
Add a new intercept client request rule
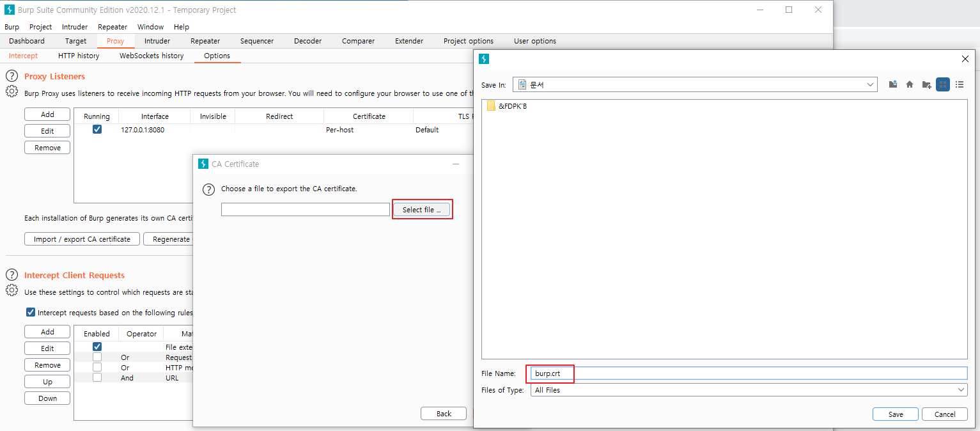[47, 332]
